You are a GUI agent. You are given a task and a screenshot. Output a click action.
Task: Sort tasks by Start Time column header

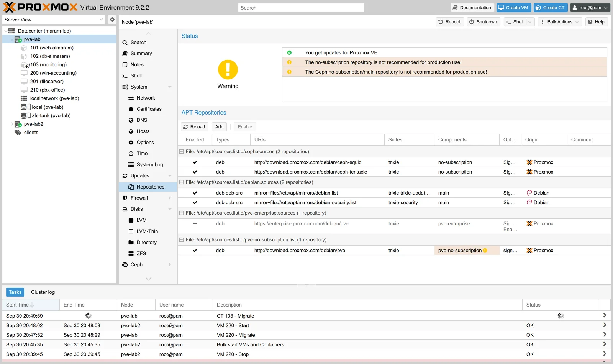tap(31, 305)
